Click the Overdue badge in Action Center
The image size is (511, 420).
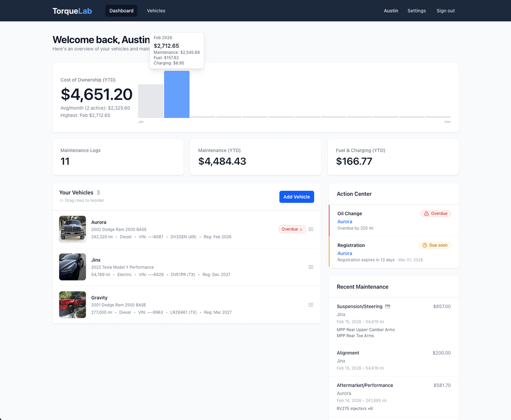click(x=435, y=214)
